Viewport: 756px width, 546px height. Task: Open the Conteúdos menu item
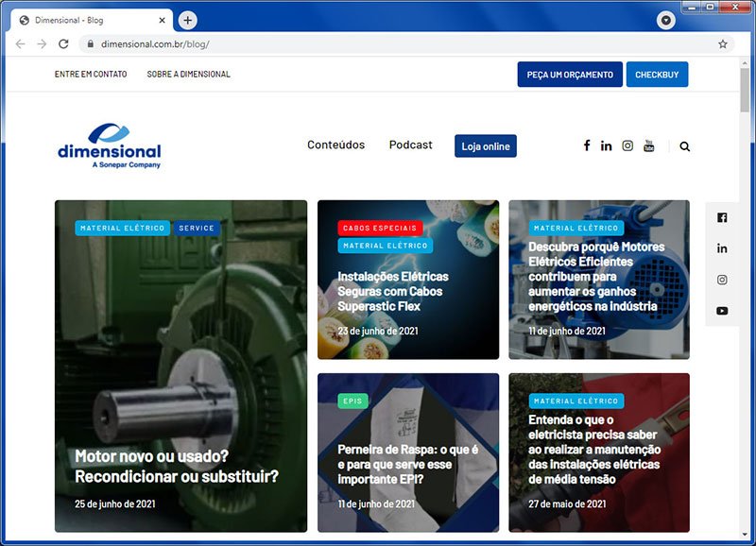335,145
